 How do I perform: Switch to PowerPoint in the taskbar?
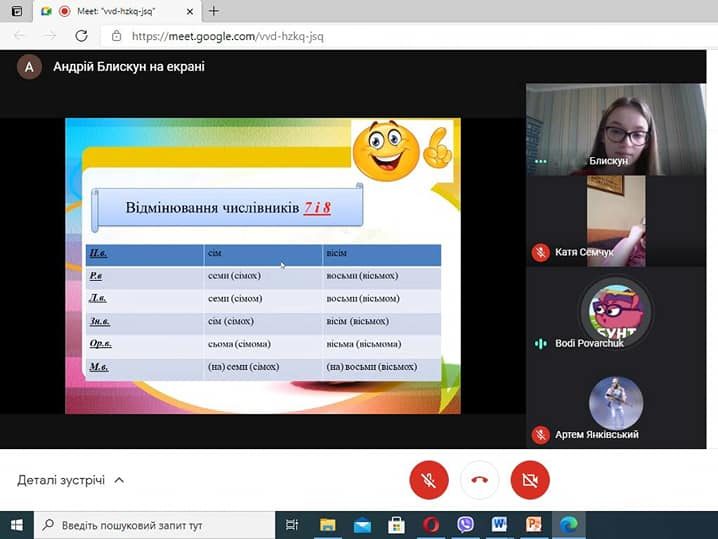point(533,524)
